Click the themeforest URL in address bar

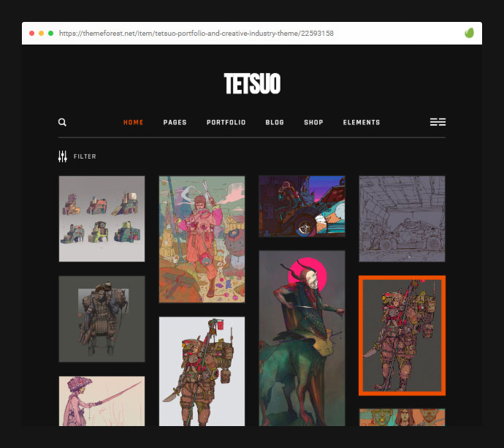(x=196, y=34)
